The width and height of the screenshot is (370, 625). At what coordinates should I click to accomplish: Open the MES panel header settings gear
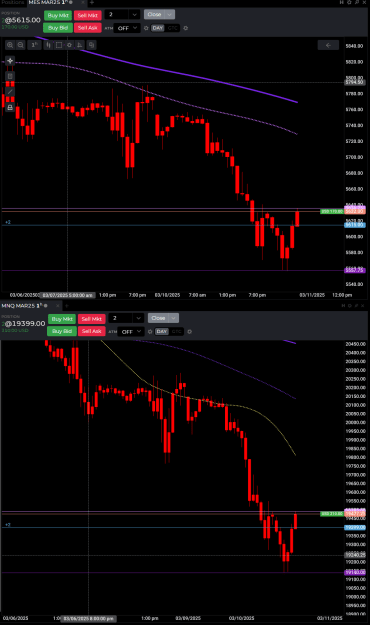coord(349,2)
